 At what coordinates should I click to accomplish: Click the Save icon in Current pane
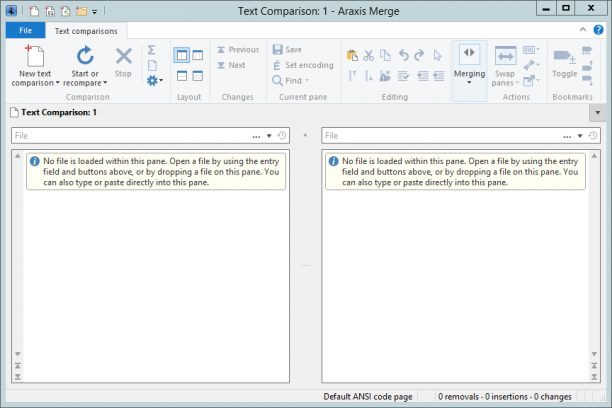coord(277,50)
